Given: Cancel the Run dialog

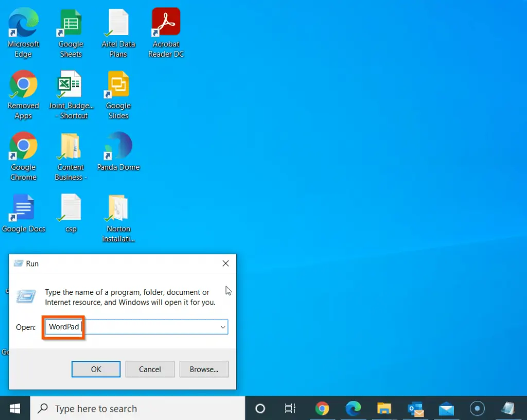Looking at the screenshot, I should click(150, 369).
